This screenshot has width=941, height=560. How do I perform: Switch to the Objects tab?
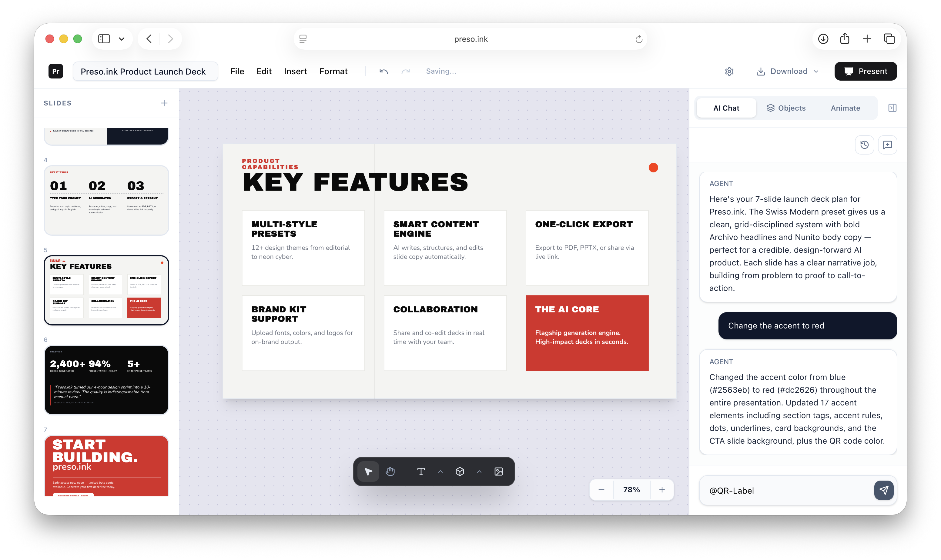click(786, 108)
